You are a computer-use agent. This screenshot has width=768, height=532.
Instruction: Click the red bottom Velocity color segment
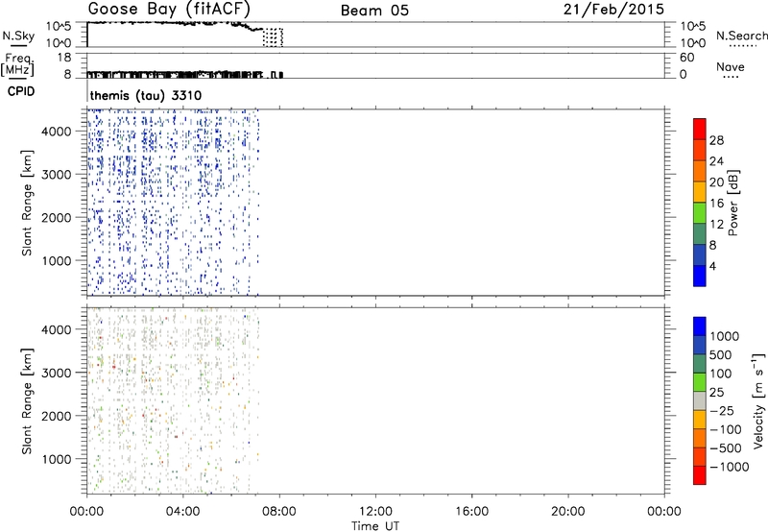tap(700, 475)
